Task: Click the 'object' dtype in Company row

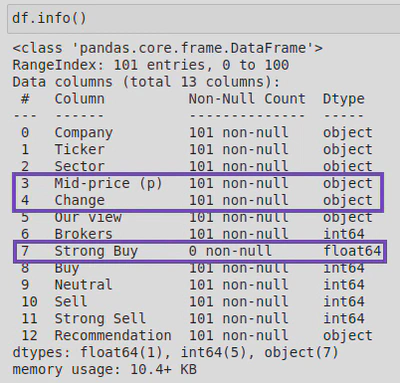Action: (x=348, y=133)
